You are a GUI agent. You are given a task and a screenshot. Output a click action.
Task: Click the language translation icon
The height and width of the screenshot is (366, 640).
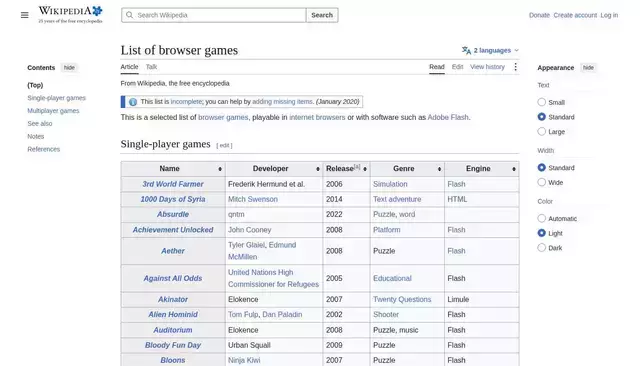(x=466, y=50)
